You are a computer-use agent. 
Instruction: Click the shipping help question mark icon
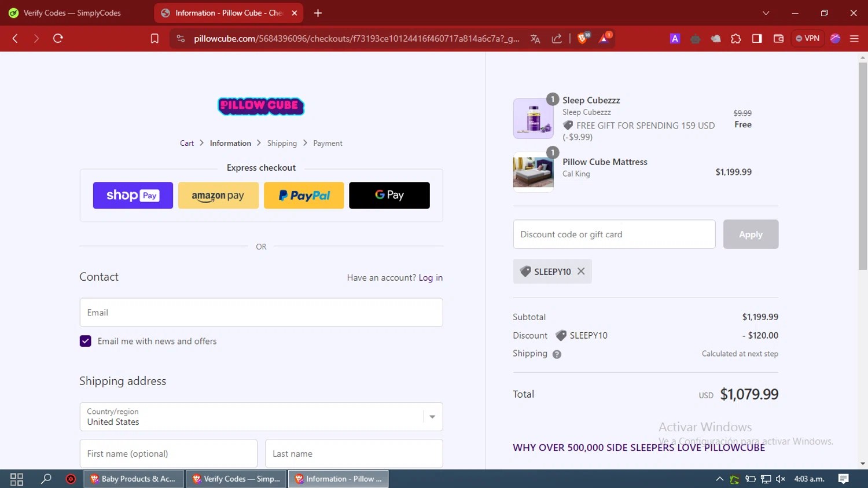557,354
